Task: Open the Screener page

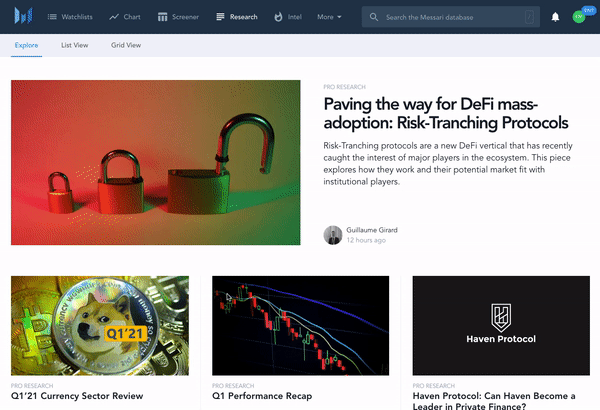Action: (x=178, y=17)
